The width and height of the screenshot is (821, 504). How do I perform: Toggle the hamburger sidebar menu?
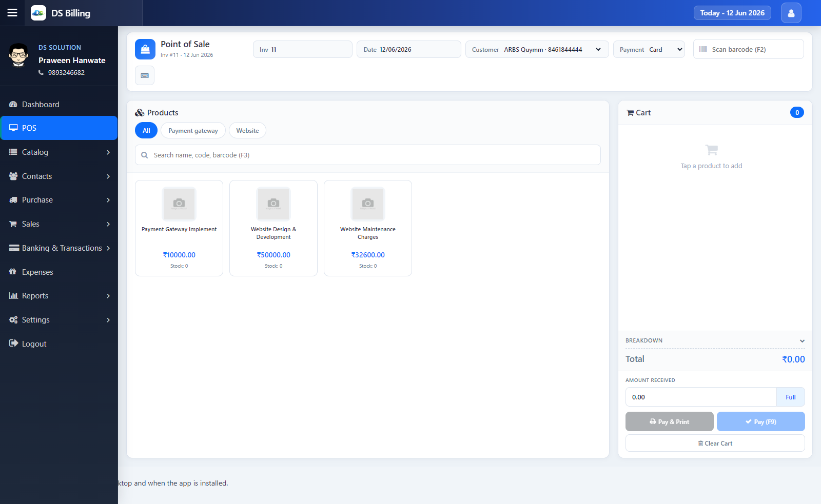click(12, 13)
